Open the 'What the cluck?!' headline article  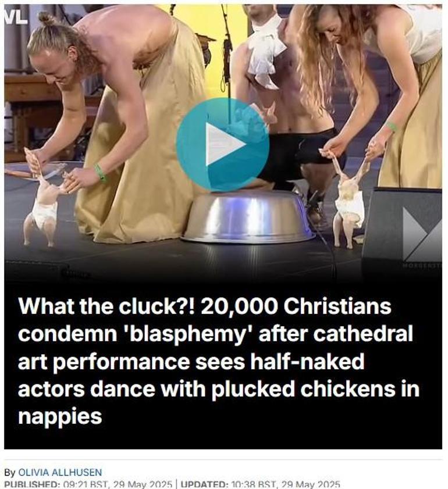218,361
